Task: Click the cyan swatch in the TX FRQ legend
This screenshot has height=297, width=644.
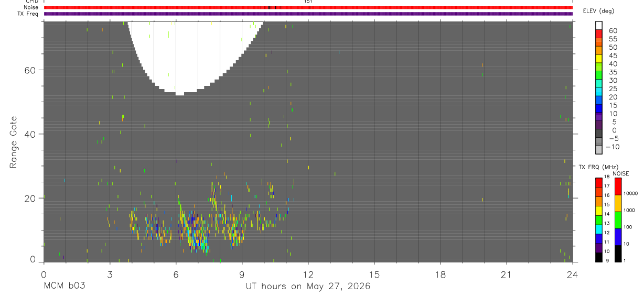Action: click(599, 229)
